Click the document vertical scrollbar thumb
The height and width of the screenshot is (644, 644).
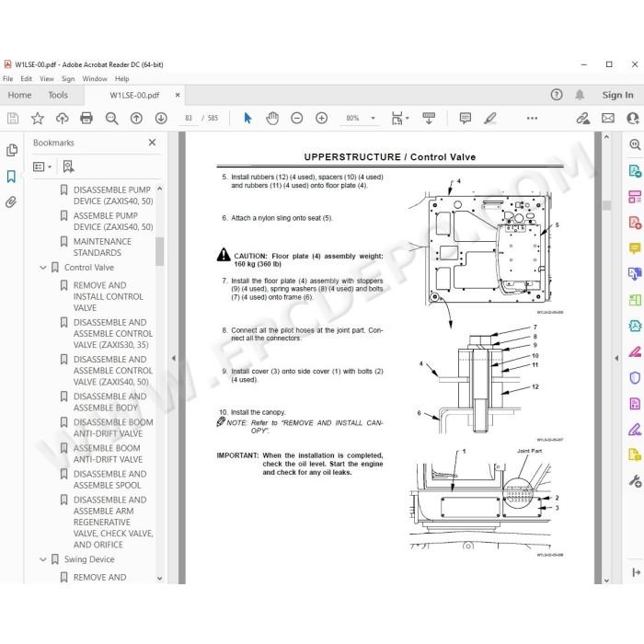pyautogui.click(x=606, y=205)
